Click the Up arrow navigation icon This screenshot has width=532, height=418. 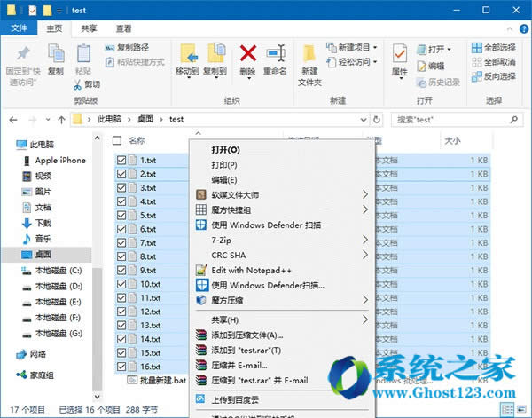click(61, 118)
